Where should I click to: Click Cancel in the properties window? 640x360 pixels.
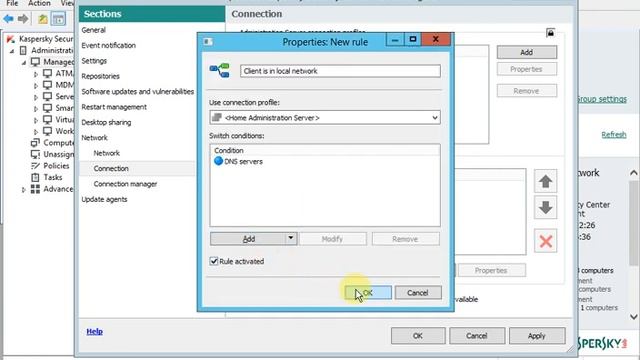point(477,336)
